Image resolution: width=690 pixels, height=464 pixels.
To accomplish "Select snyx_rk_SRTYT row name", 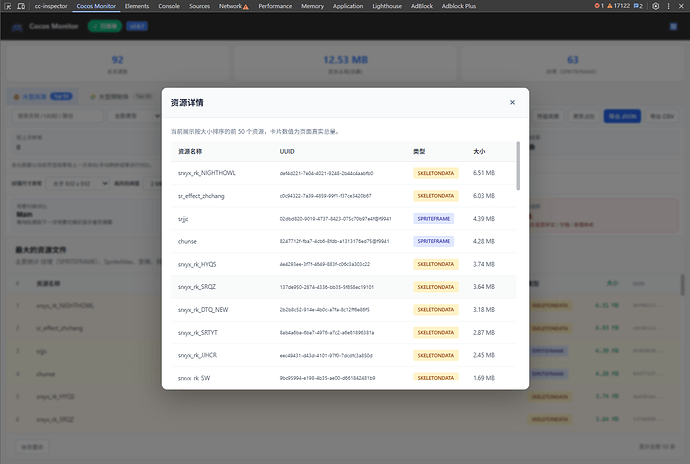I will click(x=198, y=332).
